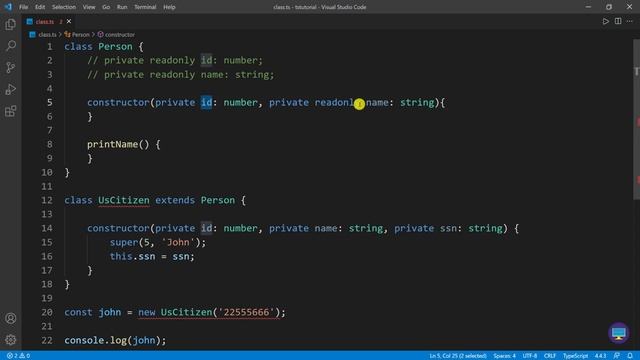The width and height of the screenshot is (640, 360).
Task: Click line number 5 in gutter
Action: 49,102
